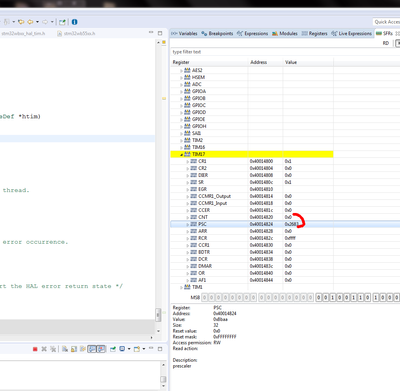Open the Live Expressions tab
The height and width of the screenshot is (391, 400).
pyautogui.click(x=351, y=33)
